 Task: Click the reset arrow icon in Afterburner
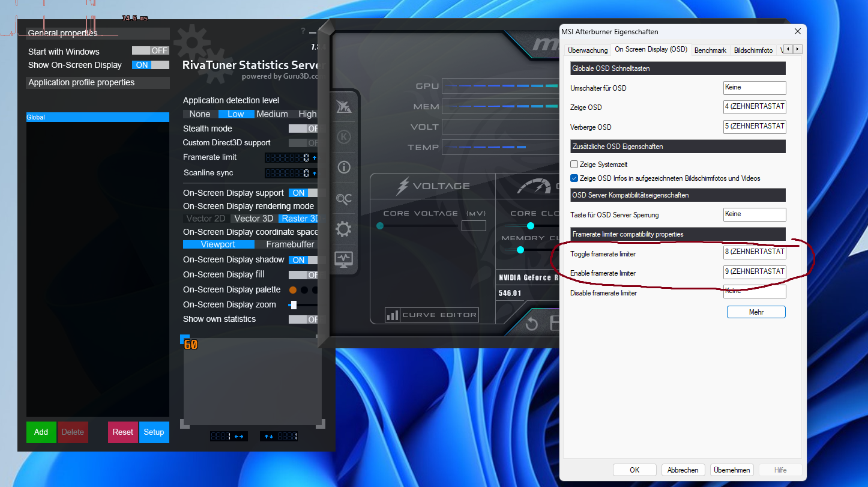[532, 324]
